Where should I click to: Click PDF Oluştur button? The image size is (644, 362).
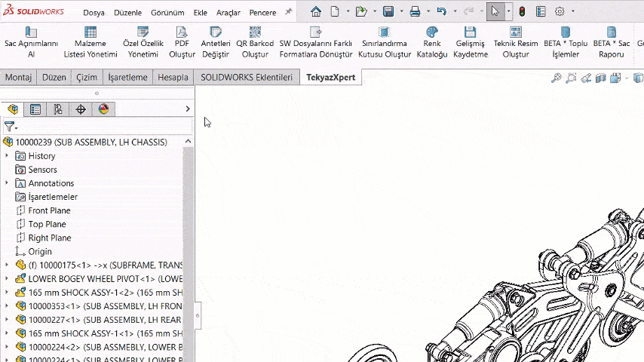[182, 42]
